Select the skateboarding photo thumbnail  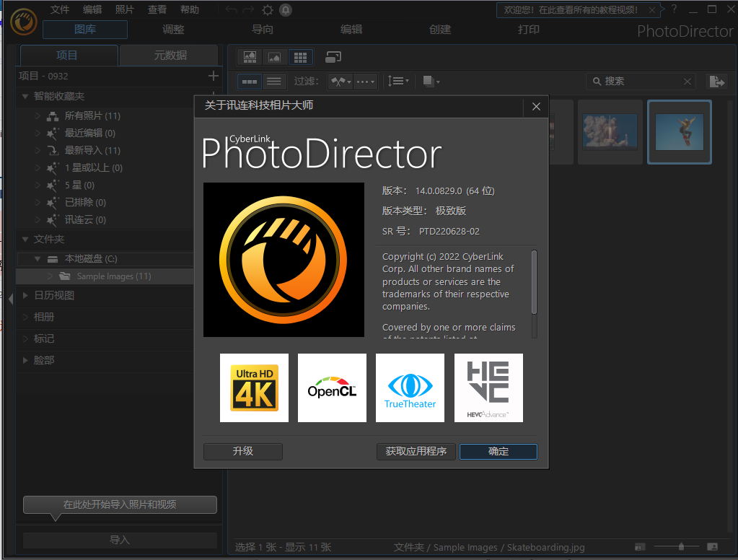tap(679, 132)
